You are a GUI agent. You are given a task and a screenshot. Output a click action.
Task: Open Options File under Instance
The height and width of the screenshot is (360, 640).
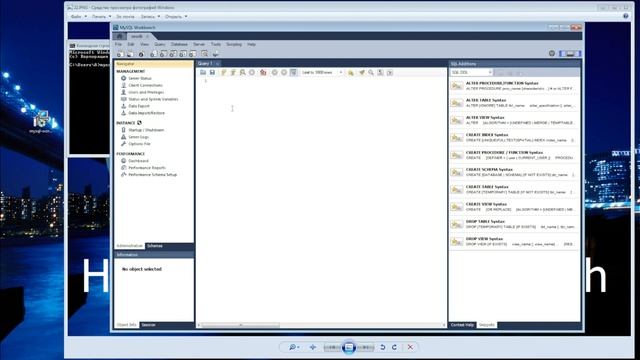(139, 144)
